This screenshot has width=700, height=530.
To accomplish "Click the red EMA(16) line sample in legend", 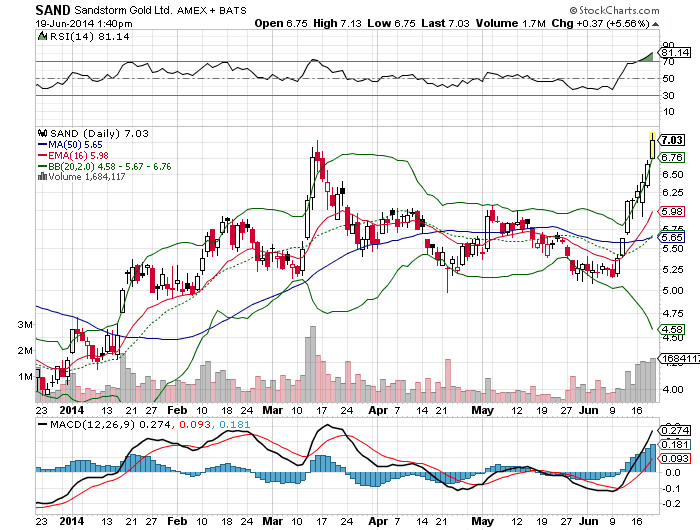I will [43, 155].
